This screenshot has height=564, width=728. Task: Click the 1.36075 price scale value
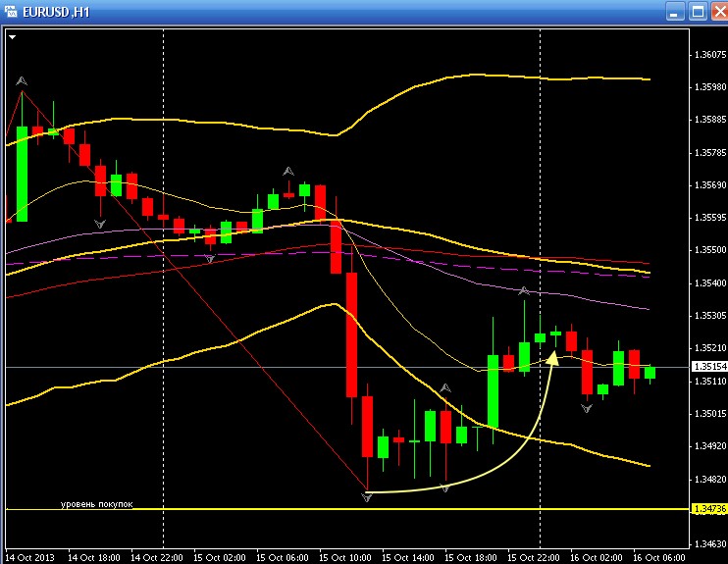(710, 55)
